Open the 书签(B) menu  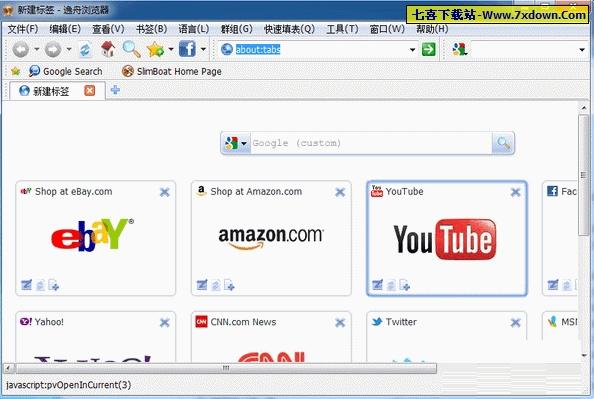coord(151,29)
